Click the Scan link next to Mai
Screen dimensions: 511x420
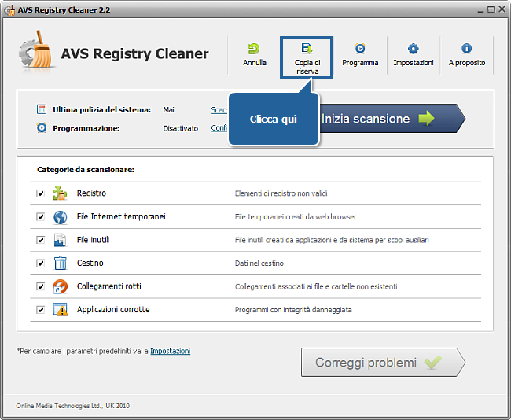219,110
